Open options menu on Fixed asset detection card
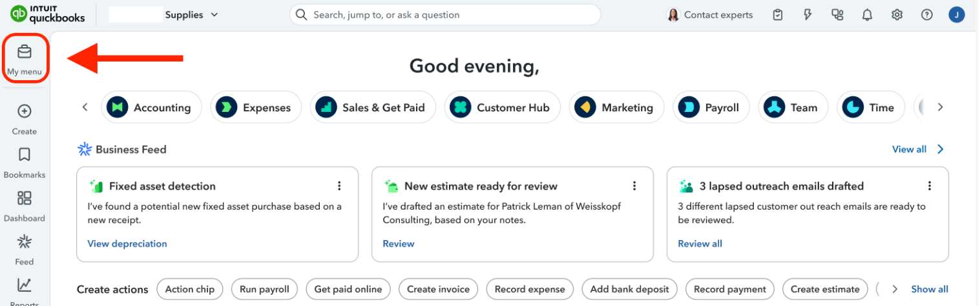The image size is (980, 306). (x=339, y=186)
